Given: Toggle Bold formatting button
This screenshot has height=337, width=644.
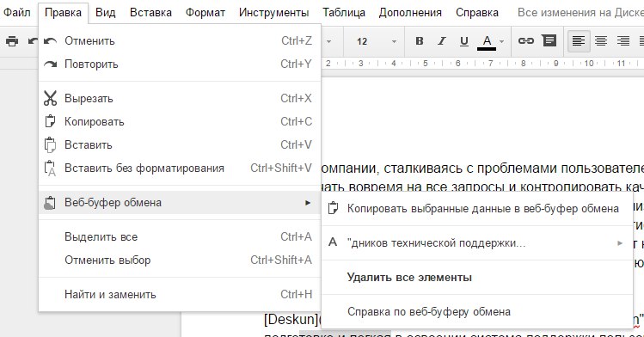Looking at the screenshot, I should point(420,41).
